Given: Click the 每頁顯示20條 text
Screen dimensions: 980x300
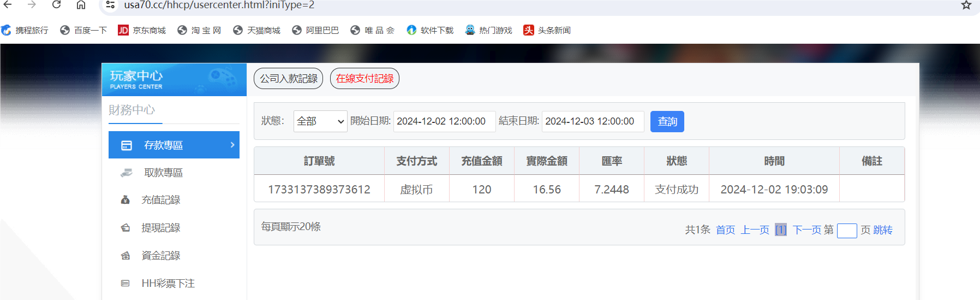Looking at the screenshot, I should click(x=291, y=227).
